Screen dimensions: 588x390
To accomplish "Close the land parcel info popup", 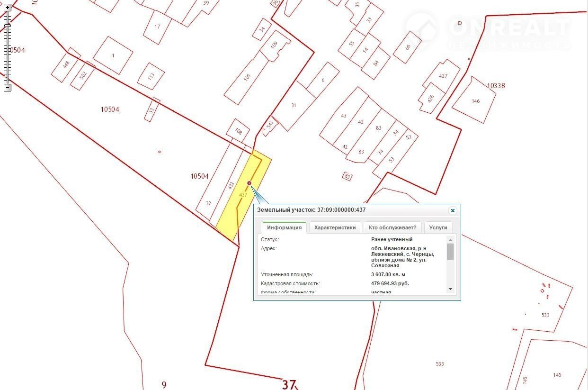I will point(453,210).
